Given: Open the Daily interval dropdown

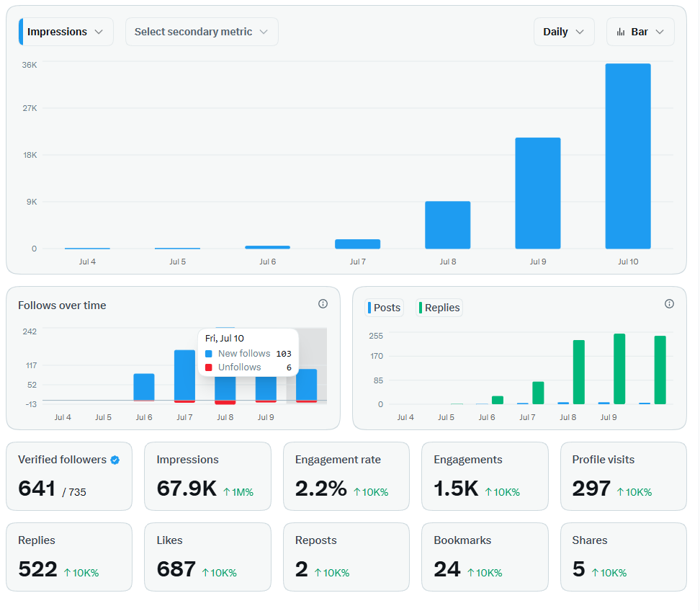Looking at the screenshot, I should (564, 32).
